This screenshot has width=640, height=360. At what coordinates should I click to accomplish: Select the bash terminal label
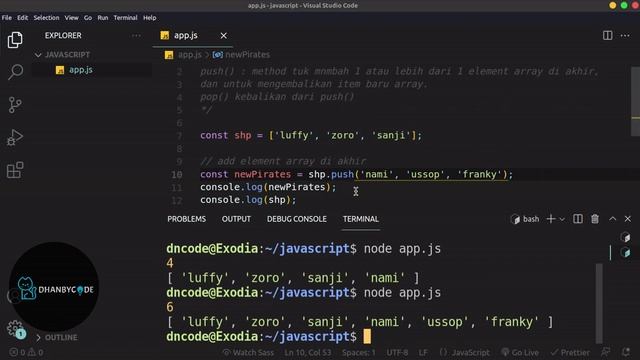tap(525, 219)
